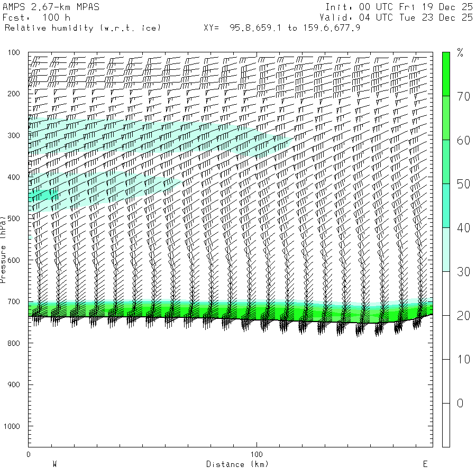Click the 900 hPa pressure axis label
The width and height of the screenshot is (476, 476).
(x=14, y=385)
